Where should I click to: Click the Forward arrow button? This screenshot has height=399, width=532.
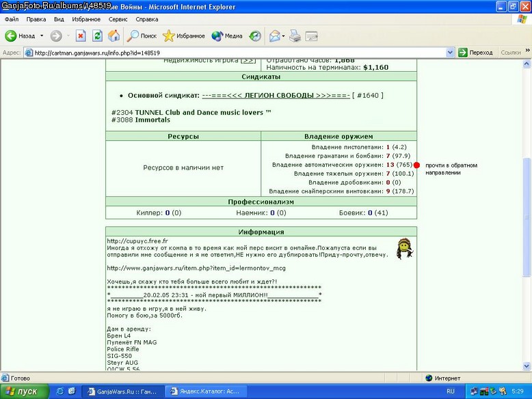pyautogui.click(x=56, y=36)
